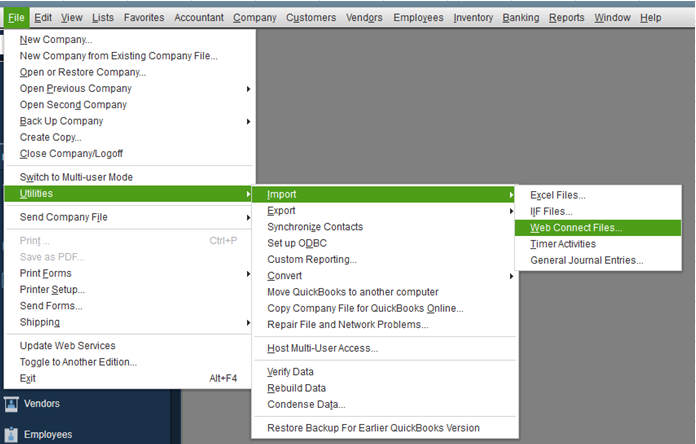
Task: Choose Set up ODBC
Action: [385, 243]
